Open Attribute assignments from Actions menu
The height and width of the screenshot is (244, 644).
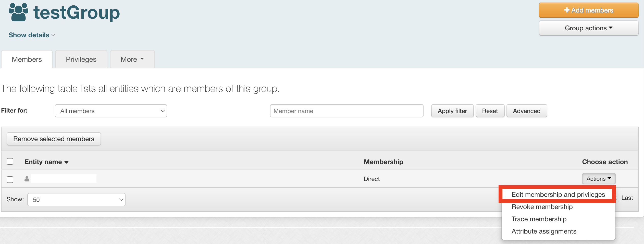pos(544,231)
